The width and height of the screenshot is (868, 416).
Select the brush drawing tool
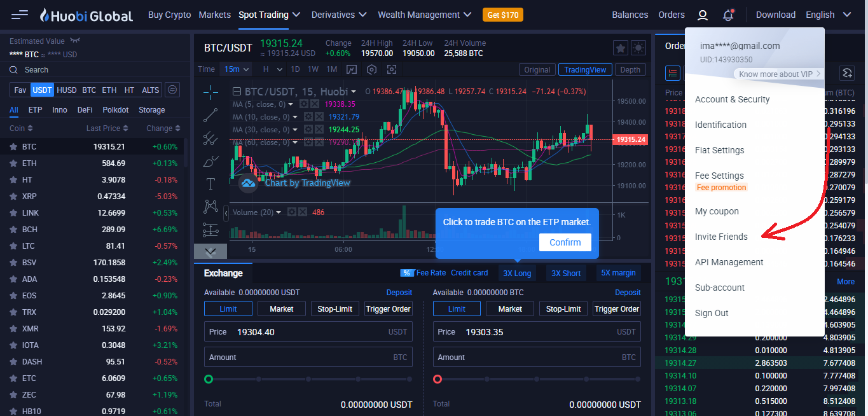(x=210, y=161)
